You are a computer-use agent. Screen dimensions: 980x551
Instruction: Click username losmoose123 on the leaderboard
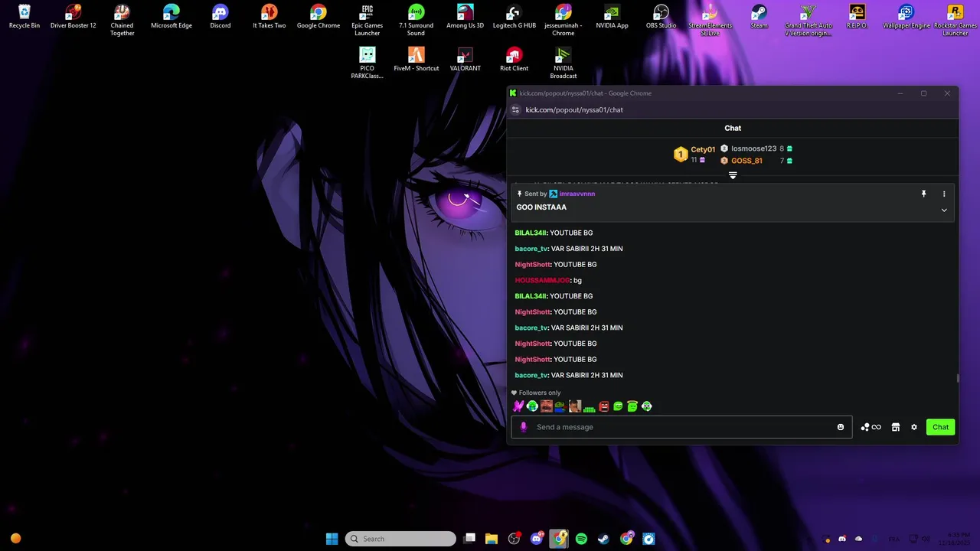pyautogui.click(x=753, y=148)
